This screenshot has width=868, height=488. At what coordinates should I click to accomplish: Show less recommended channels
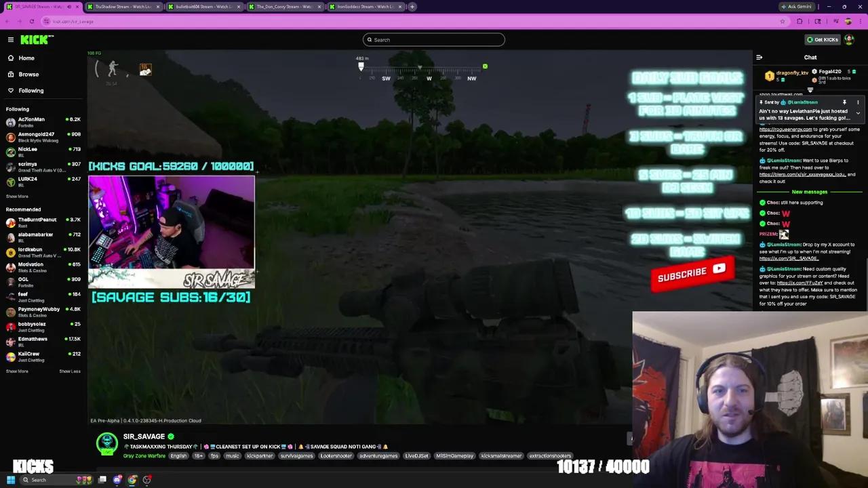point(70,371)
